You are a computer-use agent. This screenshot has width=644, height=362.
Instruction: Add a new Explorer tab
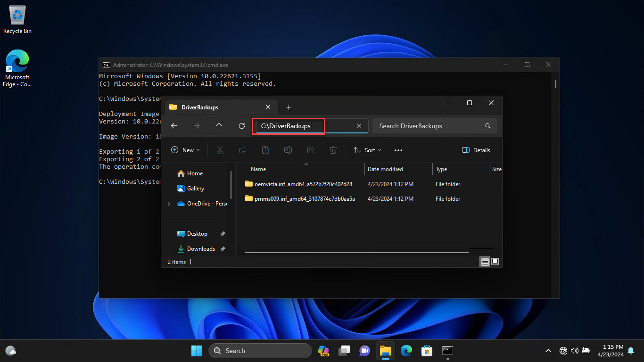289,107
